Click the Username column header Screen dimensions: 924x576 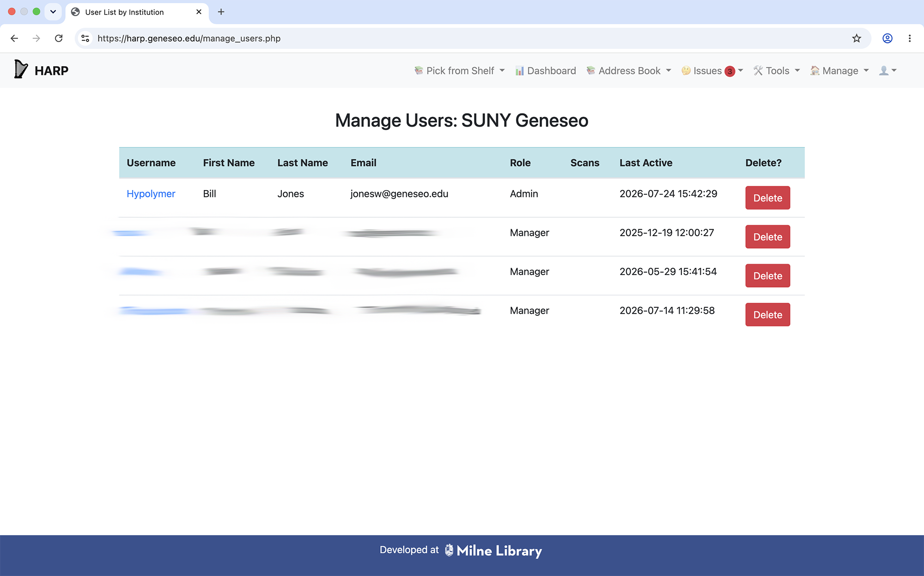click(x=151, y=163)
